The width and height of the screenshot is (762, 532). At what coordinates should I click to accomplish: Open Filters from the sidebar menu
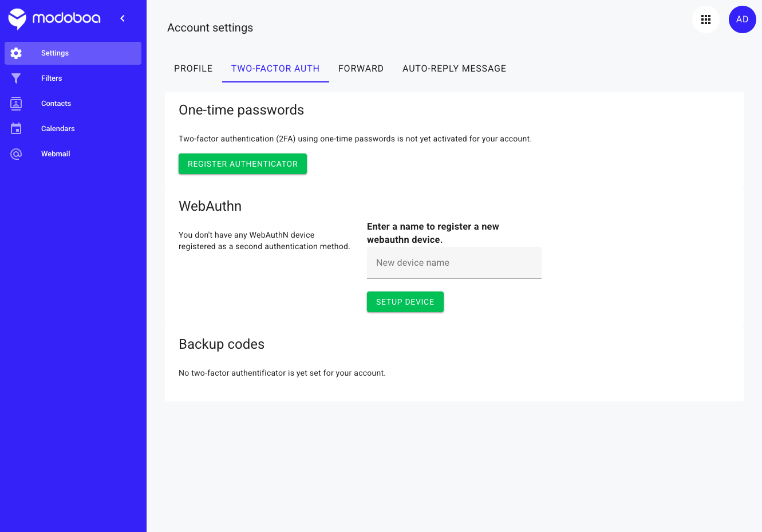click(52, 78)
